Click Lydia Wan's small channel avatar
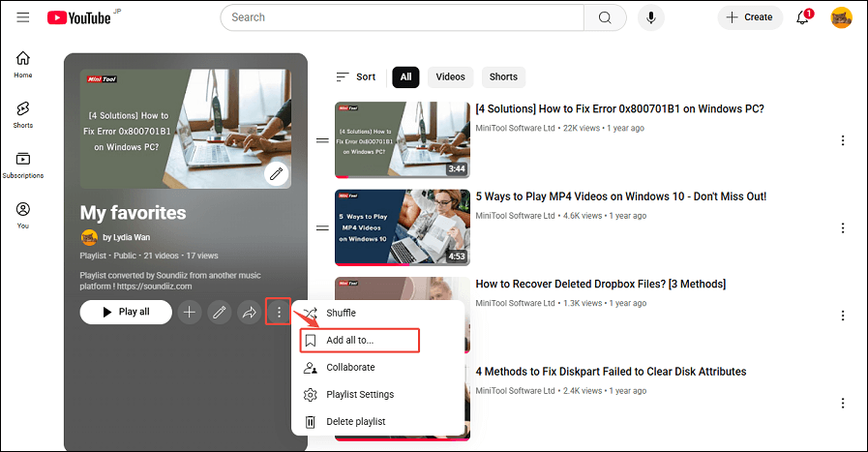 (89, 238)
